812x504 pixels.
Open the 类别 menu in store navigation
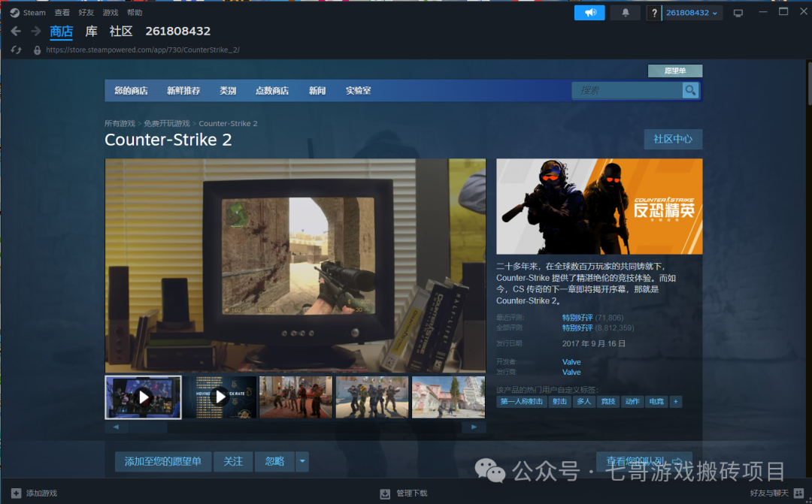228,91
